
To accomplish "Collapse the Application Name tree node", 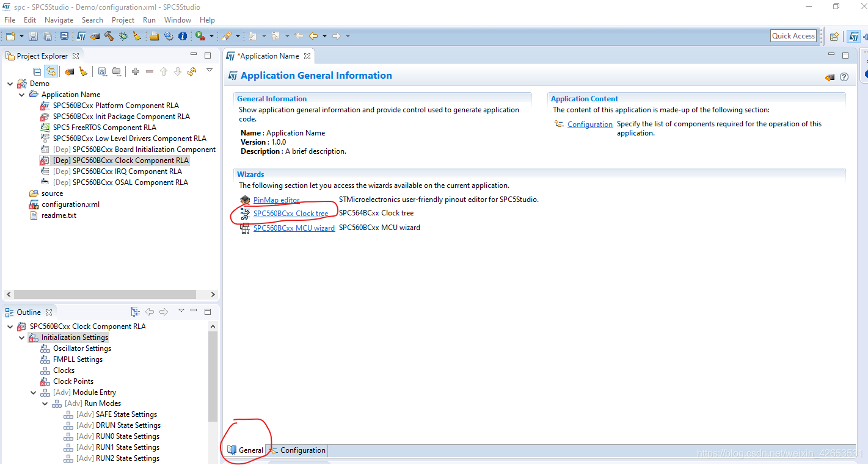I will [x=21, y=95].
